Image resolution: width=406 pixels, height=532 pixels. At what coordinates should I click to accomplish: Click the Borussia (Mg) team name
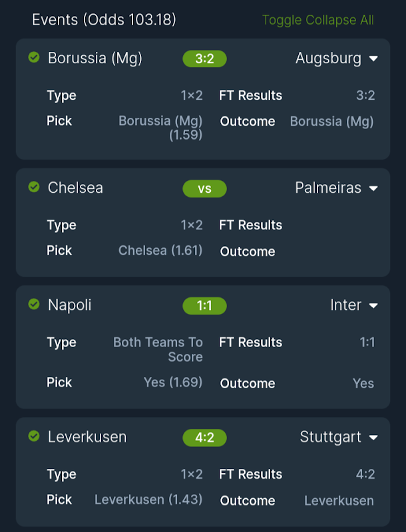[95, 59]
